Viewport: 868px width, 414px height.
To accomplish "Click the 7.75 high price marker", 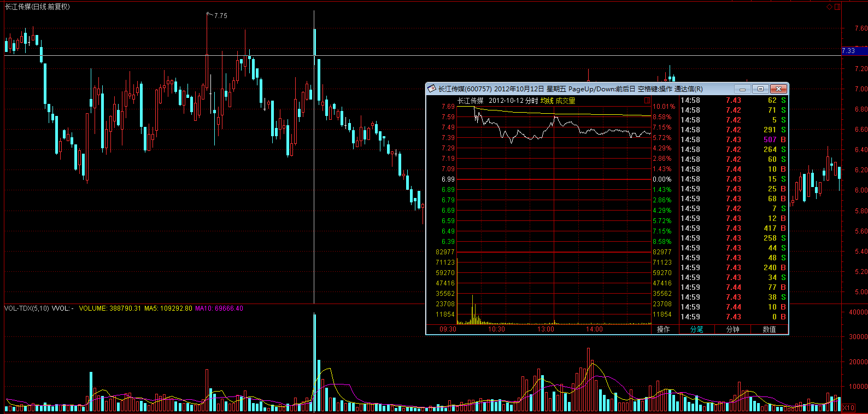I will [x=221, y=16].
